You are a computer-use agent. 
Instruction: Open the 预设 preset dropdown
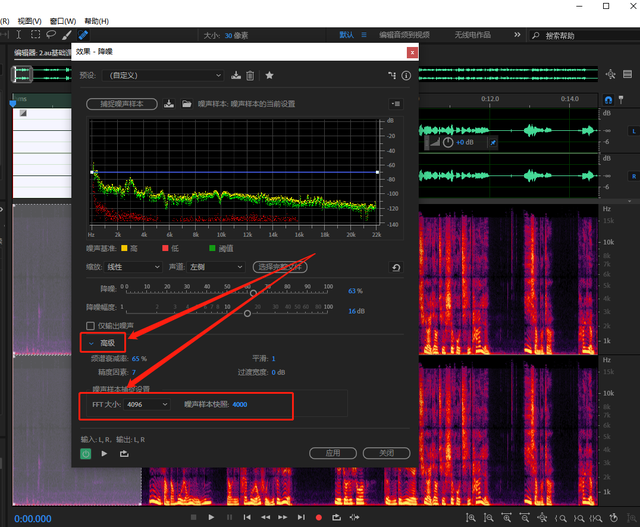163,75
